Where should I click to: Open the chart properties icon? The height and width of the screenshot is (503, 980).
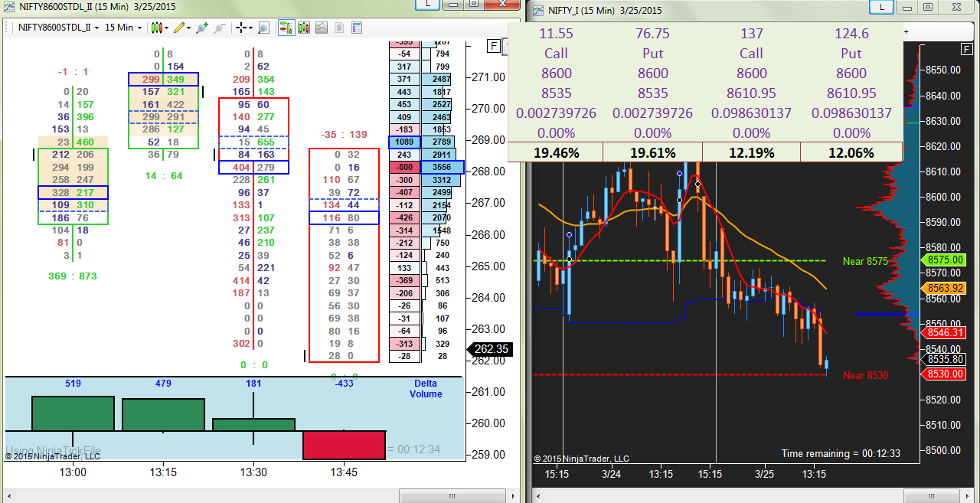point(357,28)
